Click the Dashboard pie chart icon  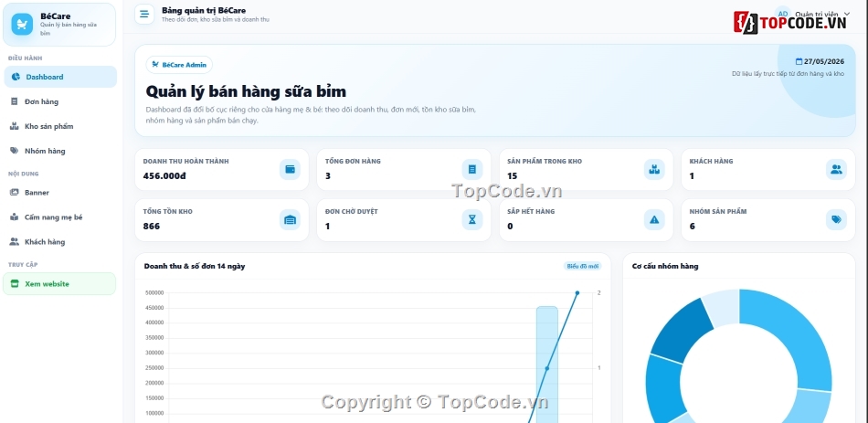(16, 77)
